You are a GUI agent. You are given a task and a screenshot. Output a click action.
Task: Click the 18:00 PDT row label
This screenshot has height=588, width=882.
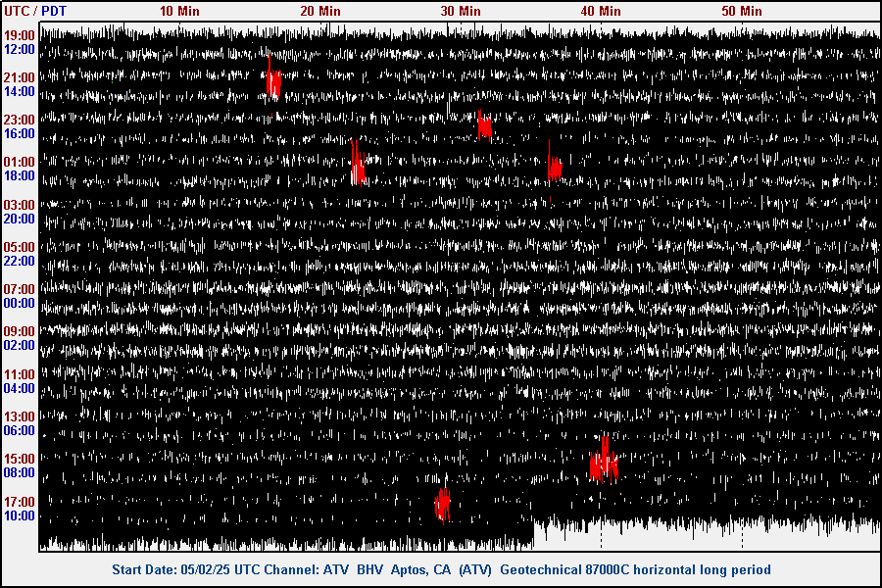click(20, 176)
